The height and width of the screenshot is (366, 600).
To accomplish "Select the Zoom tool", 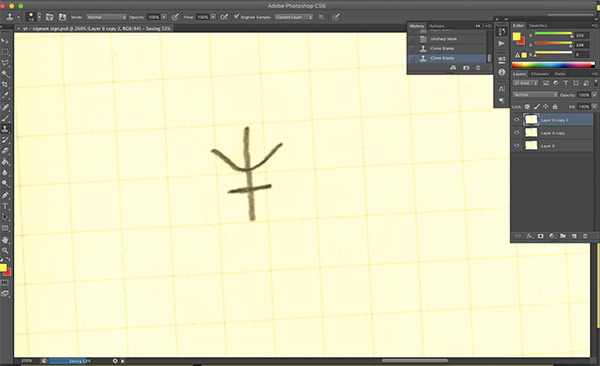I will pyautogui.click(x=5, y=251).
